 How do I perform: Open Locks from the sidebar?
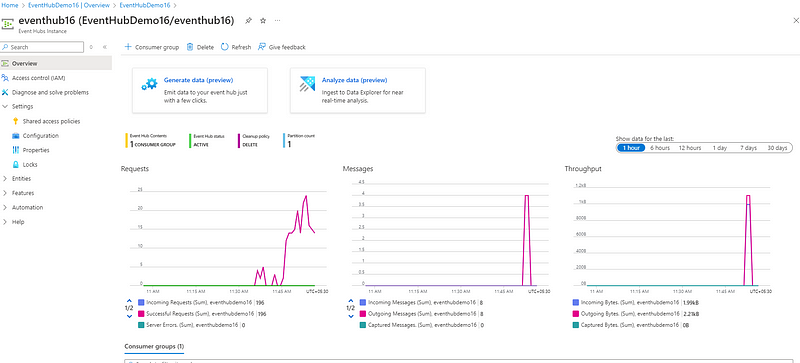point(30,164)
